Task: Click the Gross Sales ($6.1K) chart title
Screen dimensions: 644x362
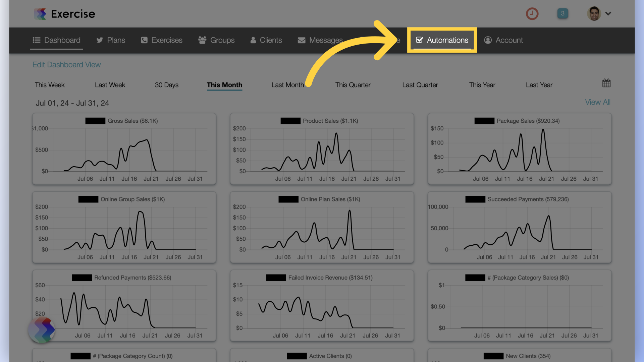Action: tap(133, 121)
